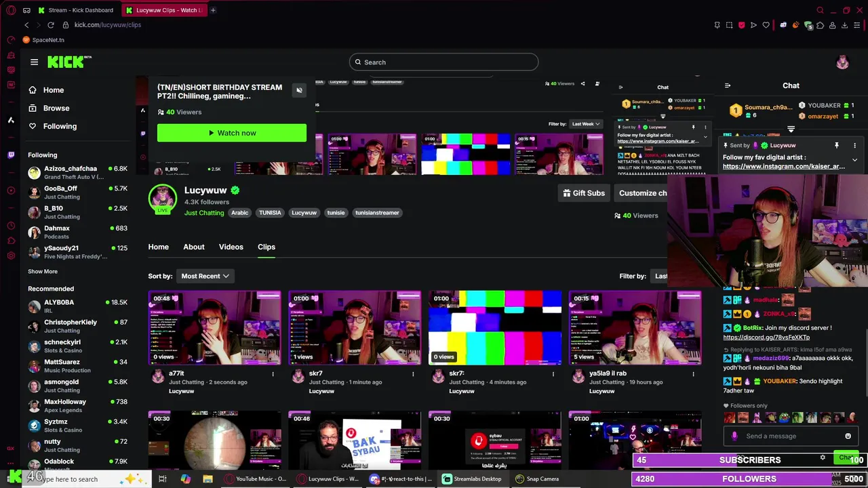Click the chat identity icon in message box
This screenshot has height=488, width=868.
click(x=734, y=436)
